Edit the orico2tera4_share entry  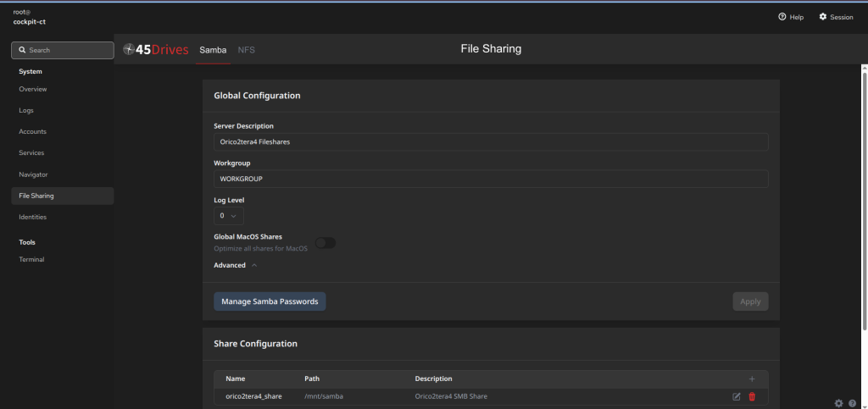point(736,396)
